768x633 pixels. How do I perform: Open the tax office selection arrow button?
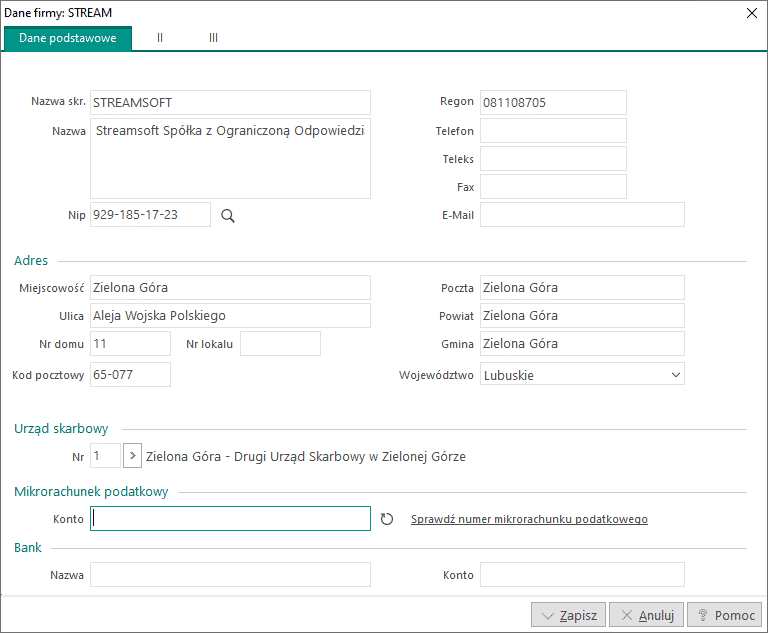coord(132,456)
